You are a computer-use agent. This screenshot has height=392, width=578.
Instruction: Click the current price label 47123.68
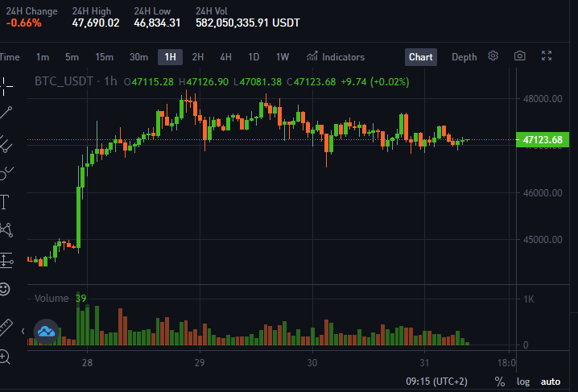tap(543, 139)
